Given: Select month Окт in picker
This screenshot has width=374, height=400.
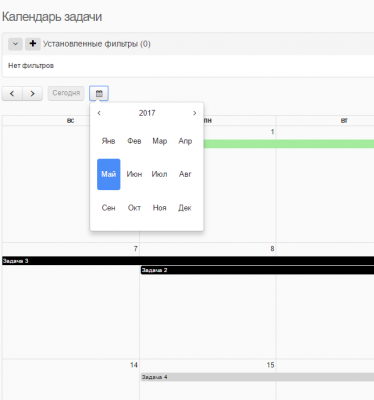Looking at the screenshot, I should point(134,208).
